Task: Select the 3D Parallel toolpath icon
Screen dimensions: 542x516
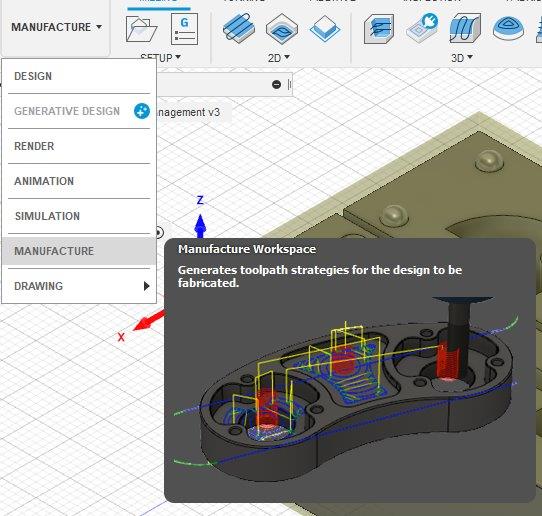Action: (x=465, y=28)
